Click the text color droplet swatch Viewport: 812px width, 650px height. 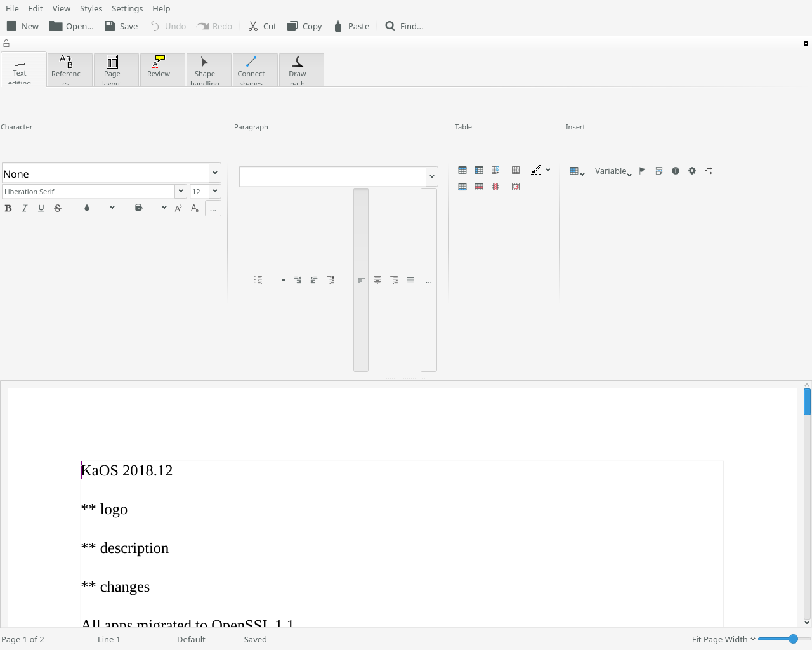[x=87, y=208]
